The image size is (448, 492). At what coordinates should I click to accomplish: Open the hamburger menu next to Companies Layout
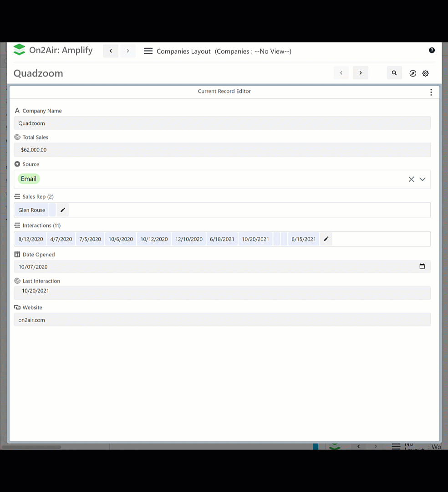click(x=148, y=51)
